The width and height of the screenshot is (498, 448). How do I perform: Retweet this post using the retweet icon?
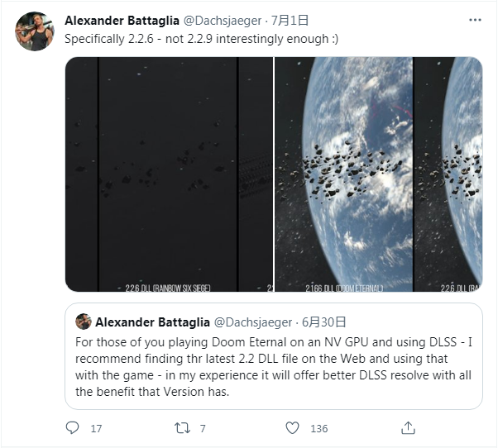182,428
